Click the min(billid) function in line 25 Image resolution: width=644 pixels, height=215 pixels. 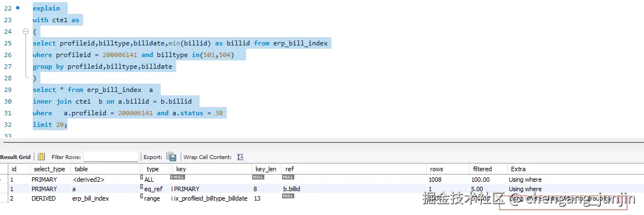click(190, 43)
